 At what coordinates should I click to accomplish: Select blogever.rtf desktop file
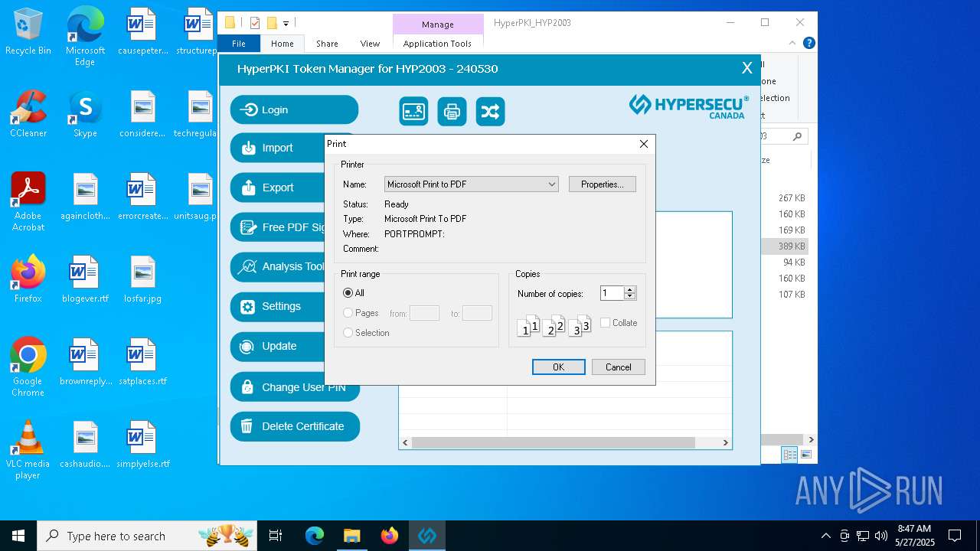85,279
